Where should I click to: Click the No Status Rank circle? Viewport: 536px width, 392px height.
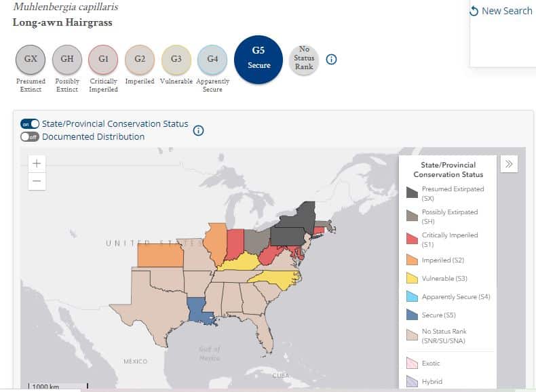coord(304,58)
